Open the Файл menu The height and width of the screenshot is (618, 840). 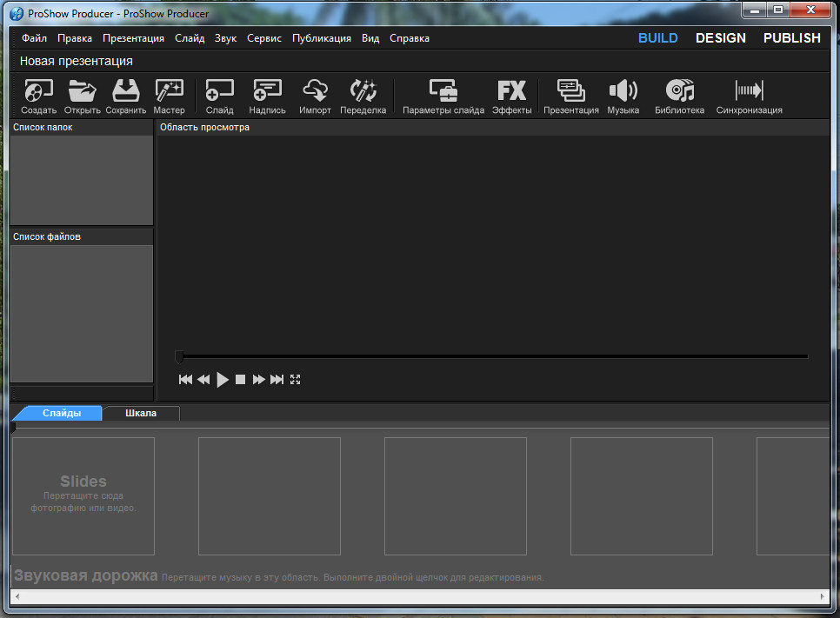[34, 38]
